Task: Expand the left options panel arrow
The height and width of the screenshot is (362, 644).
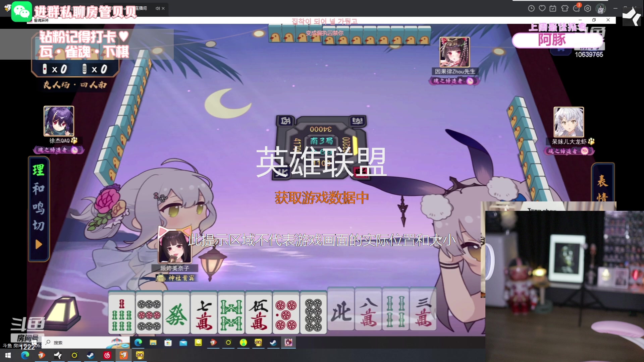Action: [39, 244]
